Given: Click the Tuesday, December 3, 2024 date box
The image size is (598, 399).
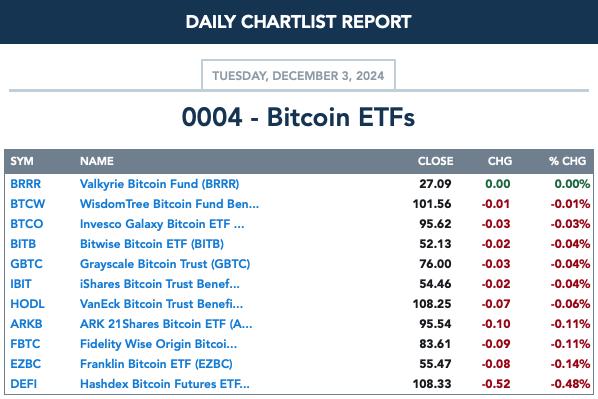Looking at the screenshot, I should 298,75.
